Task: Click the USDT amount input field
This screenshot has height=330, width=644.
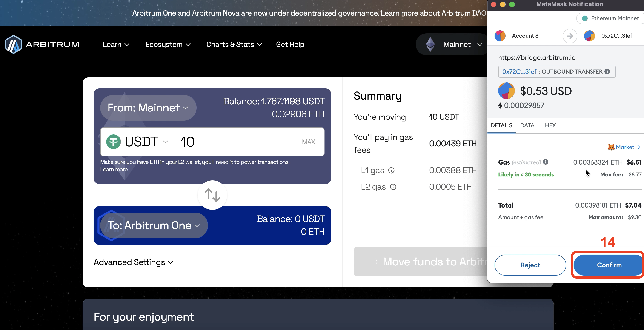Action: pos(238,142)
